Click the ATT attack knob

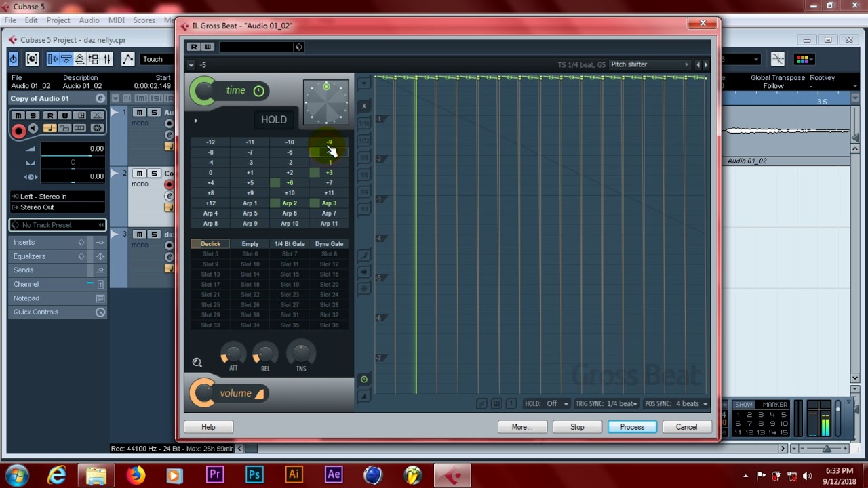click(233, 353)
